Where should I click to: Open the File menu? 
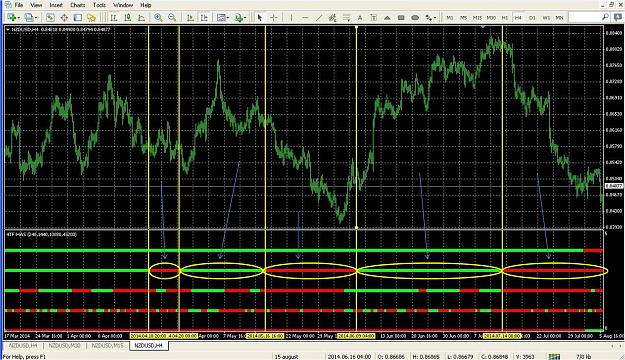(x=19, y=5)
